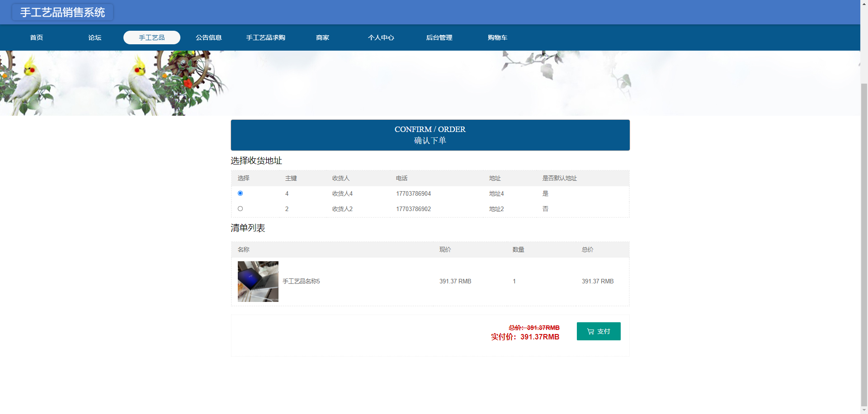Open the 商家 merchants page

tap(322, 38)
